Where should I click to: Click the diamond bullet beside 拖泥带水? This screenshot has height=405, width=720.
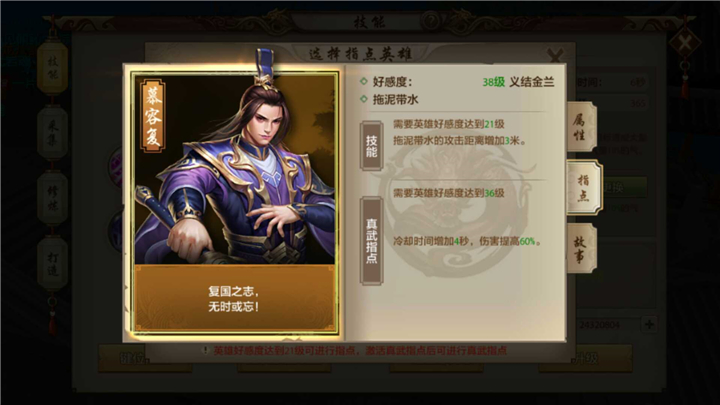click(x=364, y=99)
